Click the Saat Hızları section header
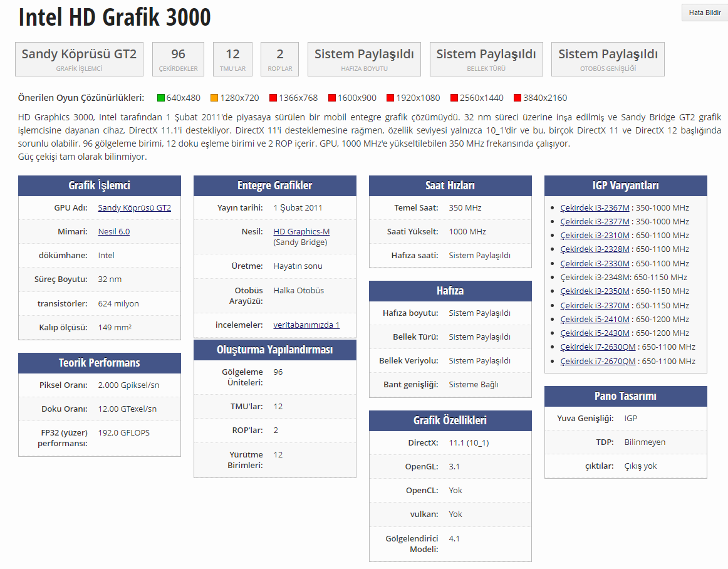 (x=450, y=185)
